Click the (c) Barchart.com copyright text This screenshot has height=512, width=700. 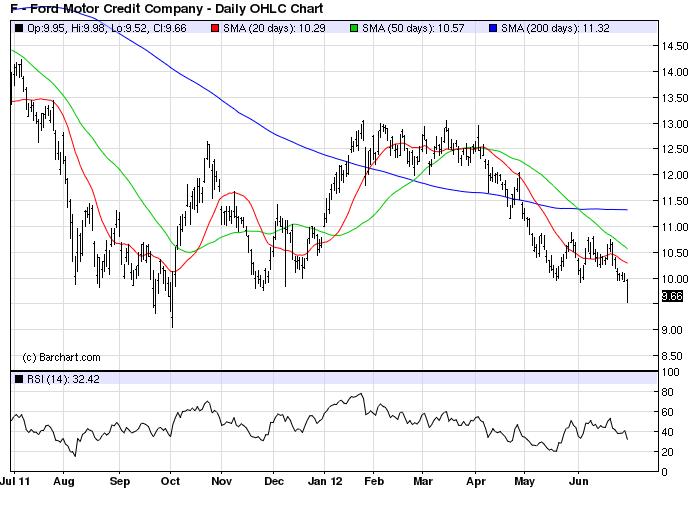click(x=62, y=356)
